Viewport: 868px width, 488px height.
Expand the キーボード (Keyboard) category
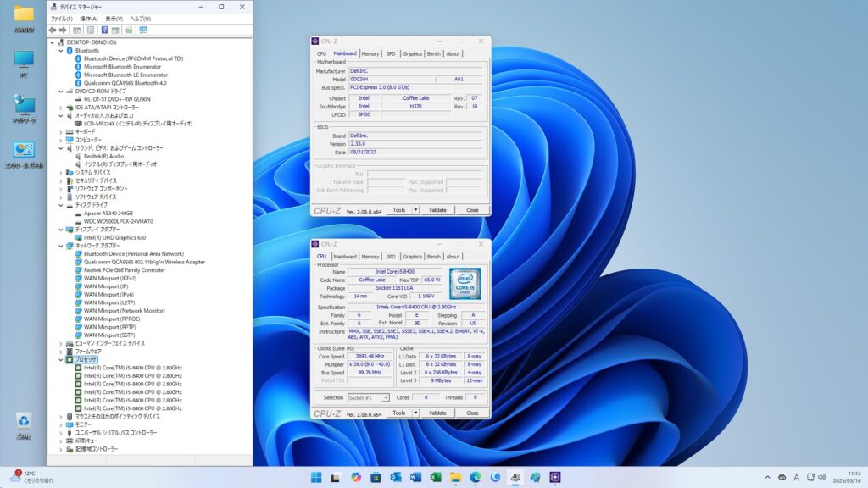(60, 131)
